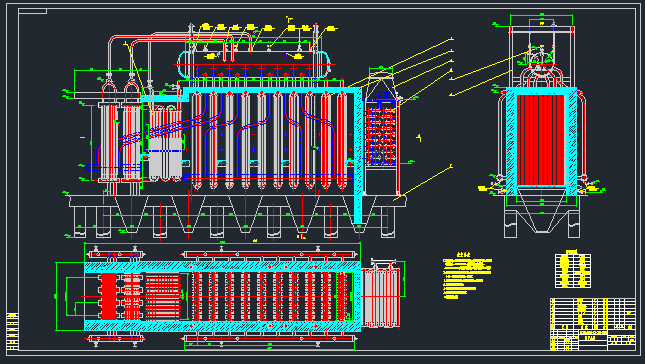The width and height of the screenshot is (645, 364).
Task: Select the title block in bottom-right corner
Action: pyautogui.click(x=593, y=324)
